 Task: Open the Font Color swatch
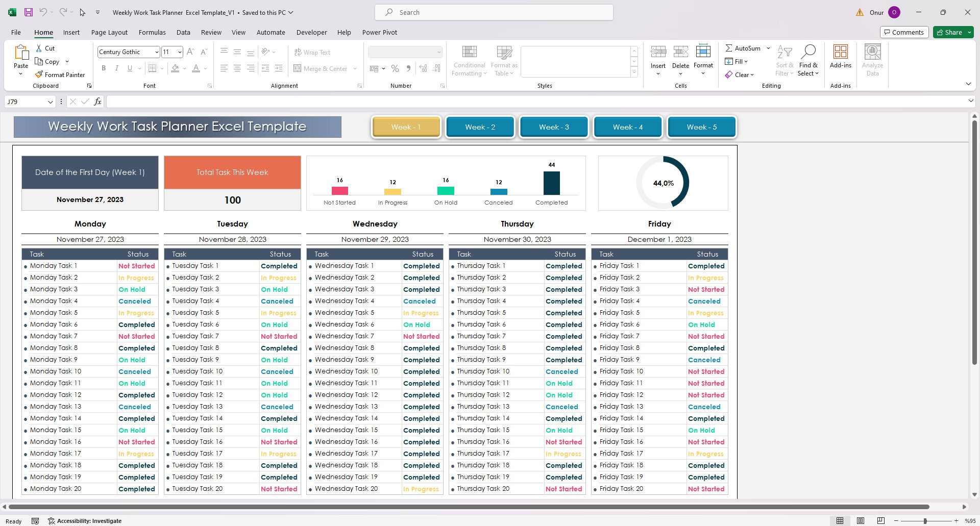[196, 68]
